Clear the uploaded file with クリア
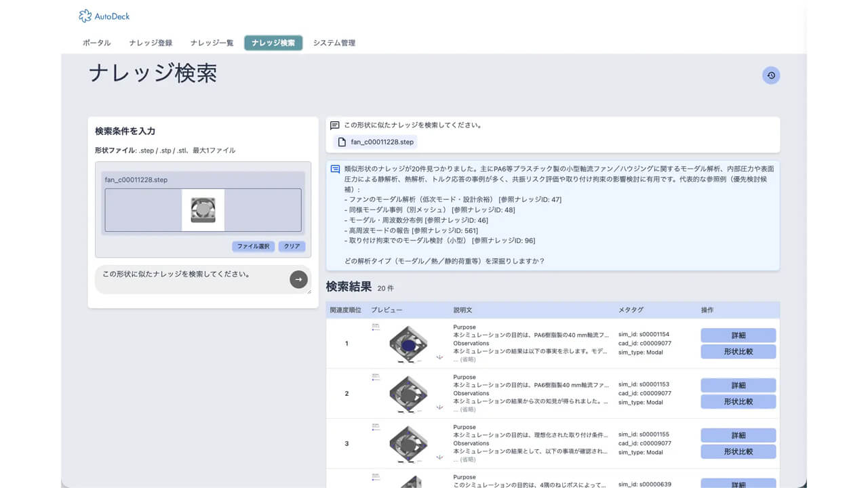Viewport: 868px width, 488px height. (x=292, y=247)
